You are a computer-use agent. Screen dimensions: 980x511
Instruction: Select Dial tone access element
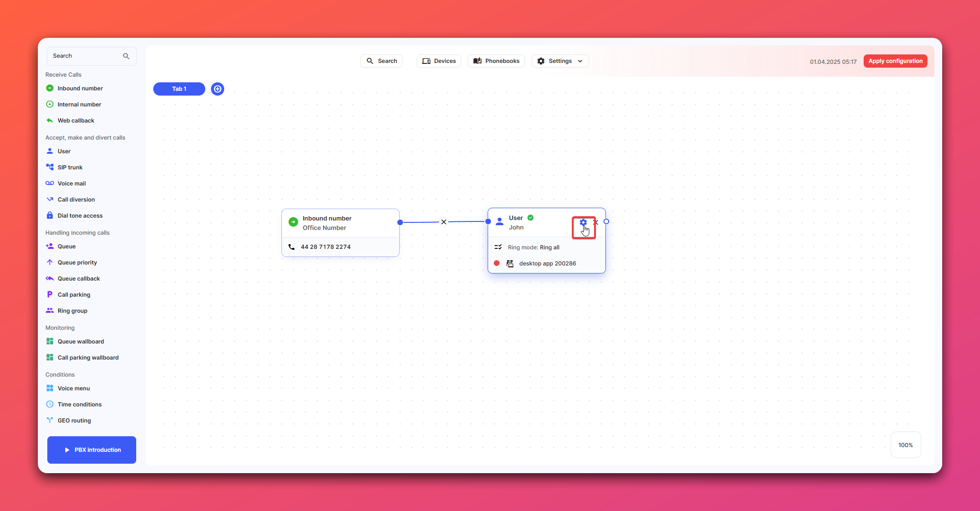[x=80, y=216]
